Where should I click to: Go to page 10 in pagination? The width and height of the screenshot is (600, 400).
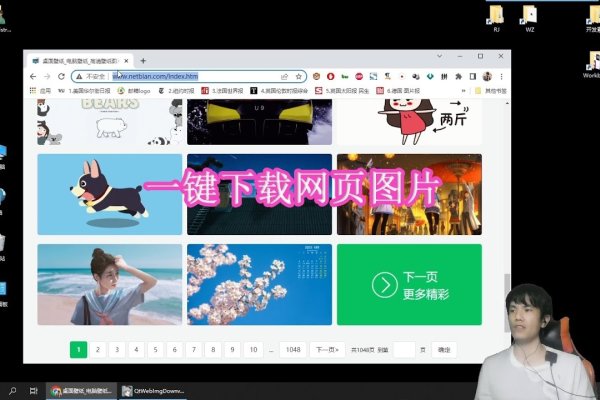[x=253, y=349]
